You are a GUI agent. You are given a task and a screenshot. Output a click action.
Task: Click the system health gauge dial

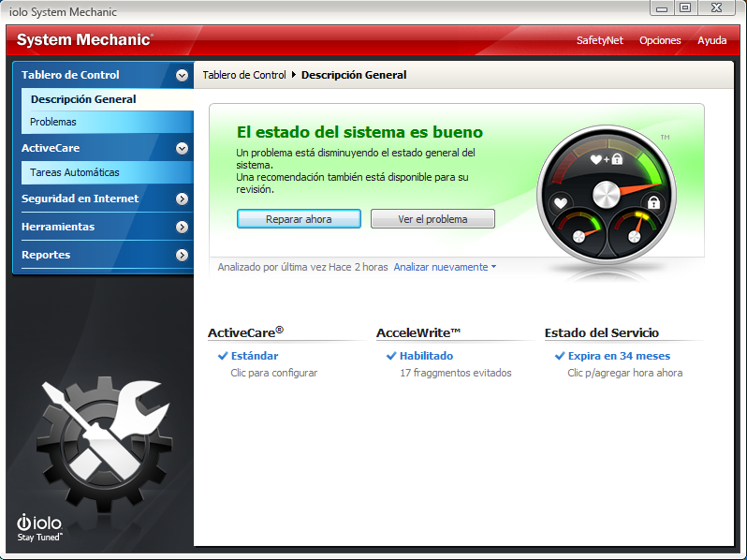pyautogui.click(x=607, y=195)
